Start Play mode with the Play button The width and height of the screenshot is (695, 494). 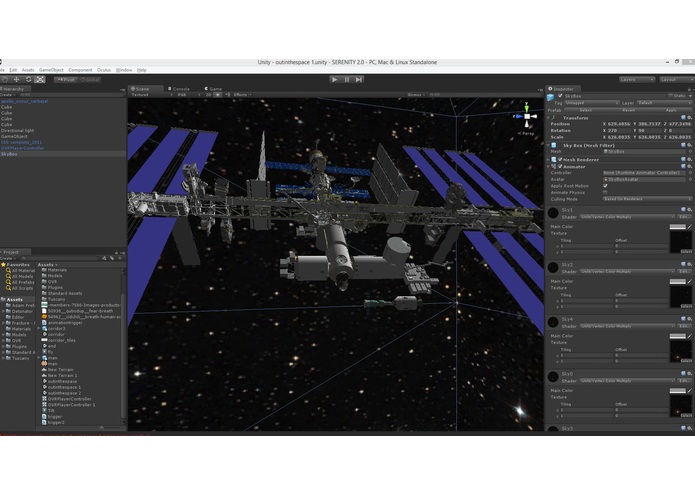tap(335, 80)
